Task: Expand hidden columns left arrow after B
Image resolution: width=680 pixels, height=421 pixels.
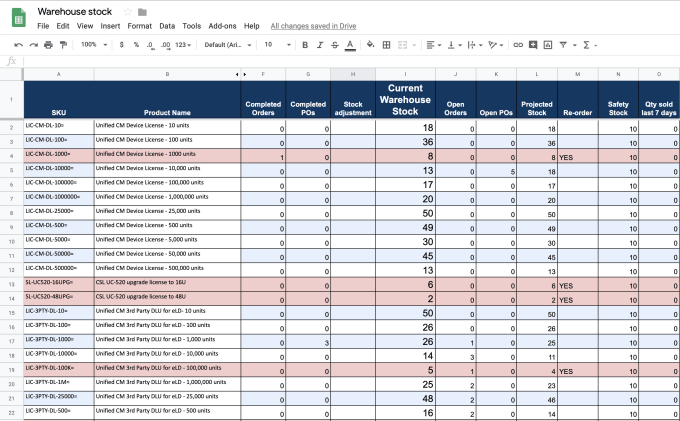Action: coord(237,74)
